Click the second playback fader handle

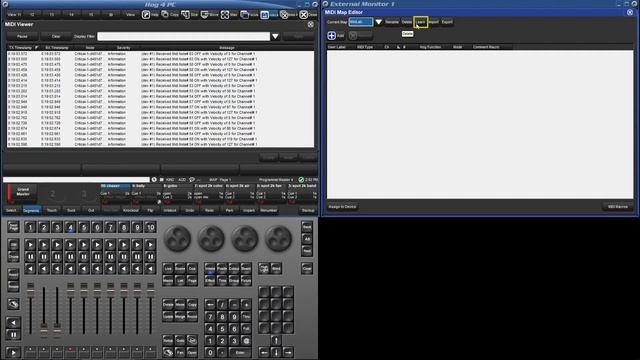44,330
